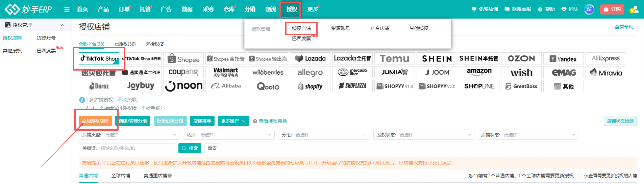Select the Mercado Libre tile
This screenshot has height=184, width=644.
(x=352, y=72)
